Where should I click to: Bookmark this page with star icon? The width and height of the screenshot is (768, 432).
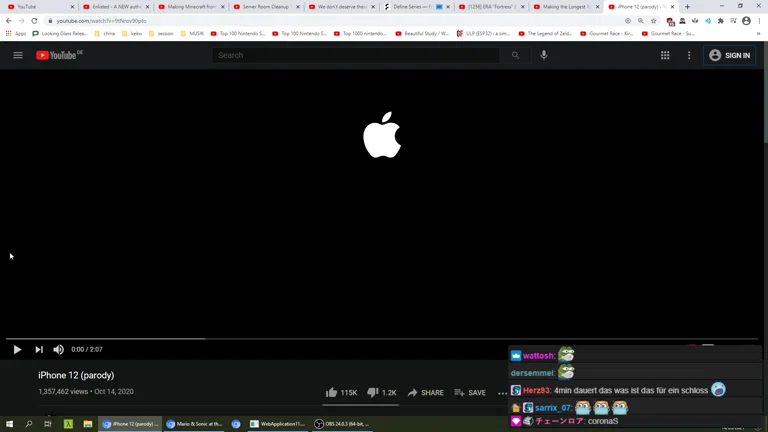pos(653,21)
